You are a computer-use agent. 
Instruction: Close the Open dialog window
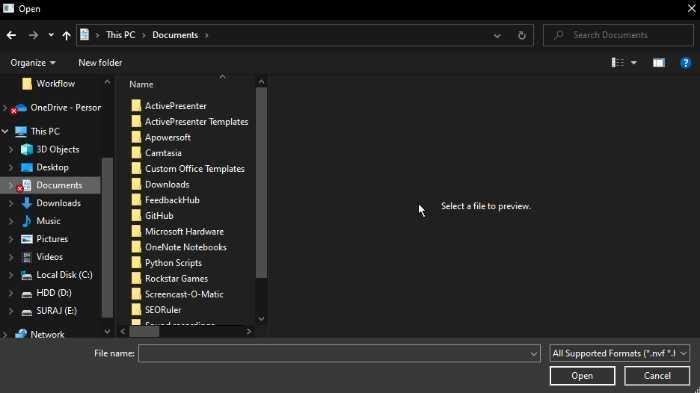point(691,8)
